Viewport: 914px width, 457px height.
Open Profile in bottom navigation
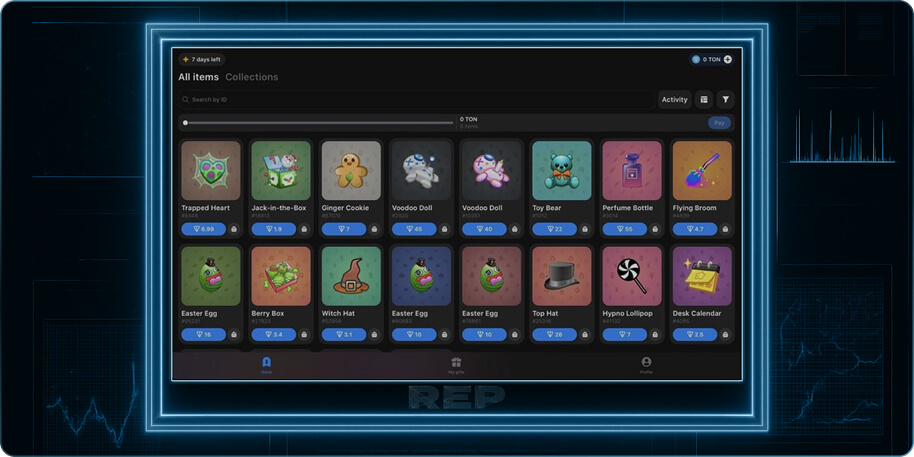[x=646, y=365]
